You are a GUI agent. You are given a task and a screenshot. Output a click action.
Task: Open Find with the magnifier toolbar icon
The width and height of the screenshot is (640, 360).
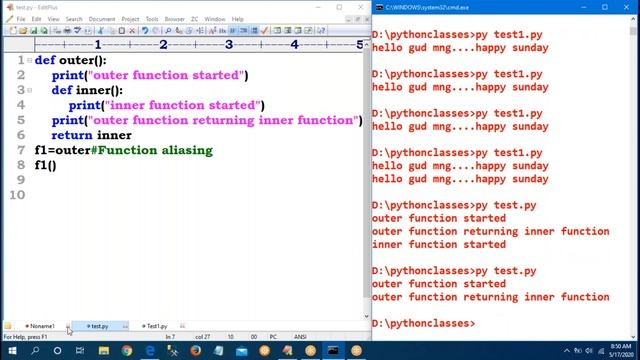click(168, 31)
